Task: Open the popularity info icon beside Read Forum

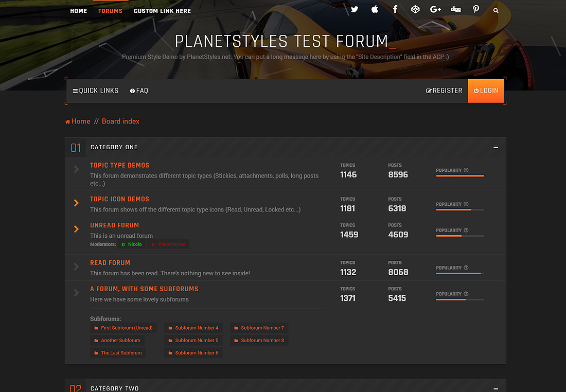Action: click(x=466, y=267)
